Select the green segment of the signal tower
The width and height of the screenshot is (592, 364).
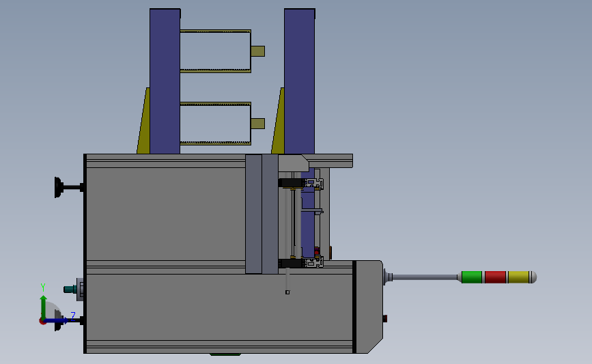coord(472,277)
